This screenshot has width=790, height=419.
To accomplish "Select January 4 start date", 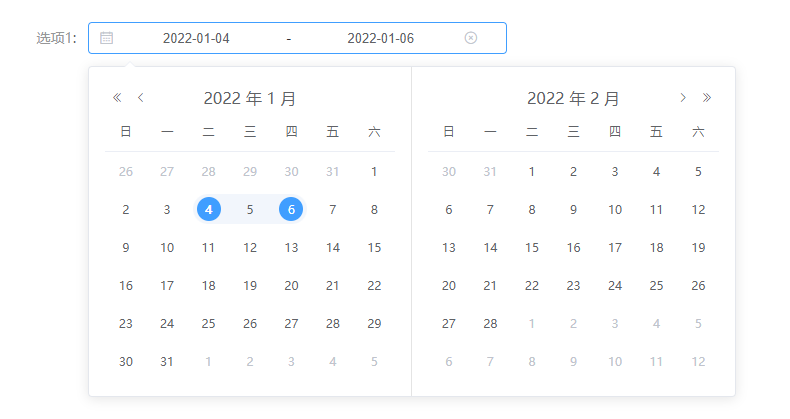I will [208, 209].
